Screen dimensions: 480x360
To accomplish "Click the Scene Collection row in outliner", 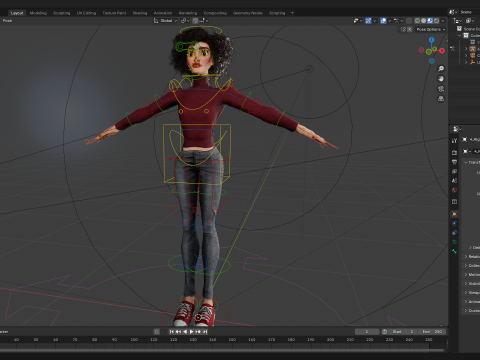I will (468, 29).
